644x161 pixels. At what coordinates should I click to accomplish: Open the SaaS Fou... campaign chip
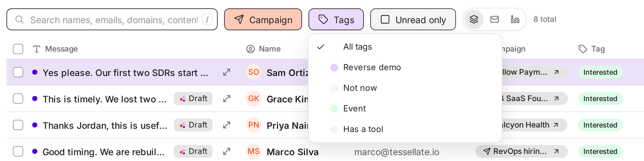click(x=535, y=99)
